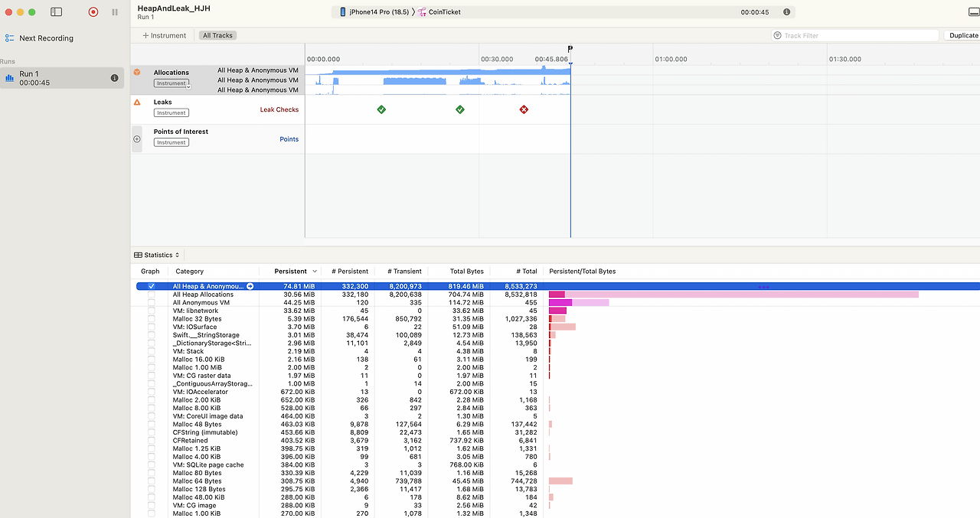The image size is (980, 518).
Task: Open the Allocations Instrument dropdown
Action: [172, 83]
